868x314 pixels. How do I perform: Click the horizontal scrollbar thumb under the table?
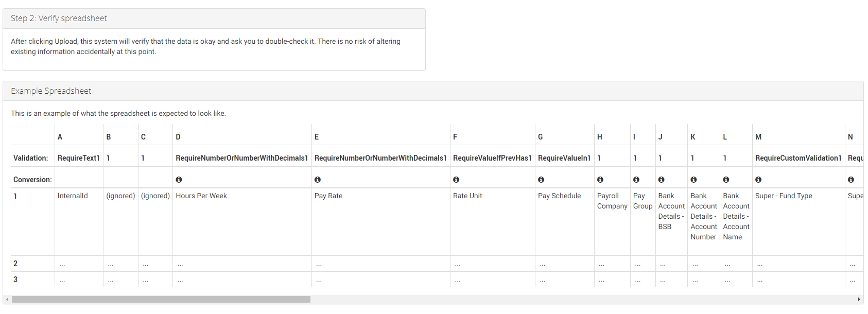(x=161, y=300)
